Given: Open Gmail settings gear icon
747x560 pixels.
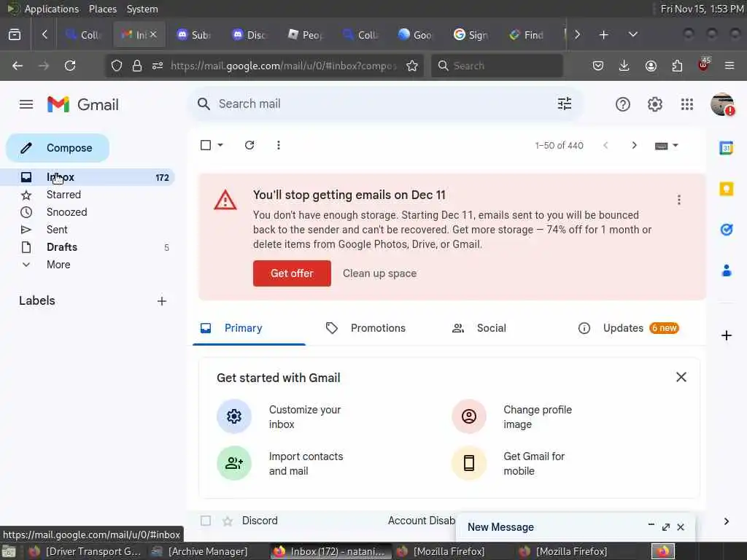Looking at the screenshot, I should point(655,104).
